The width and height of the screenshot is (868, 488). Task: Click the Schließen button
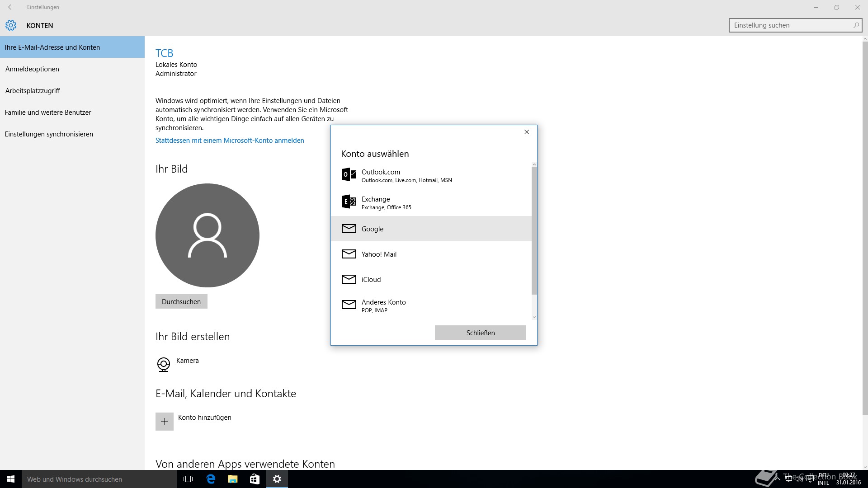[x=480, y=333]
